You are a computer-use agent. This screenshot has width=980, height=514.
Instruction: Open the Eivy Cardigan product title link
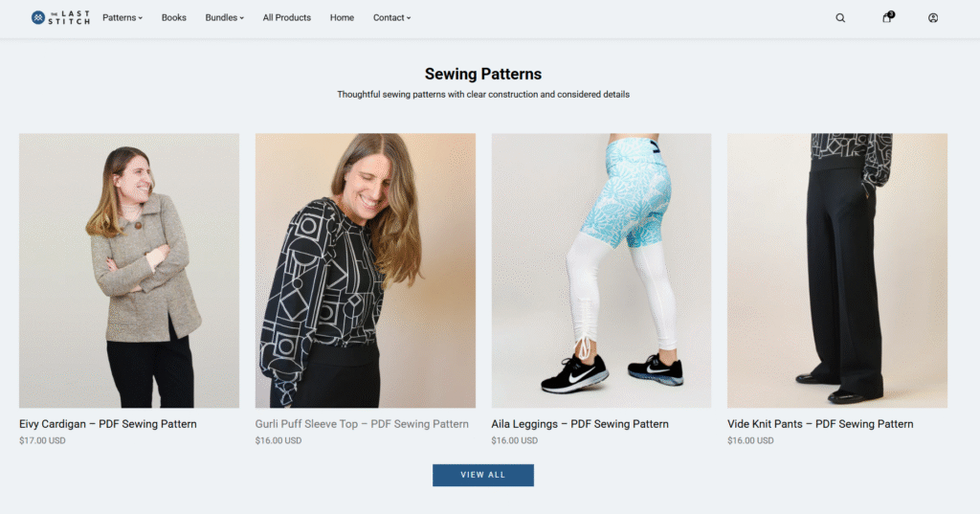point(108,424)
